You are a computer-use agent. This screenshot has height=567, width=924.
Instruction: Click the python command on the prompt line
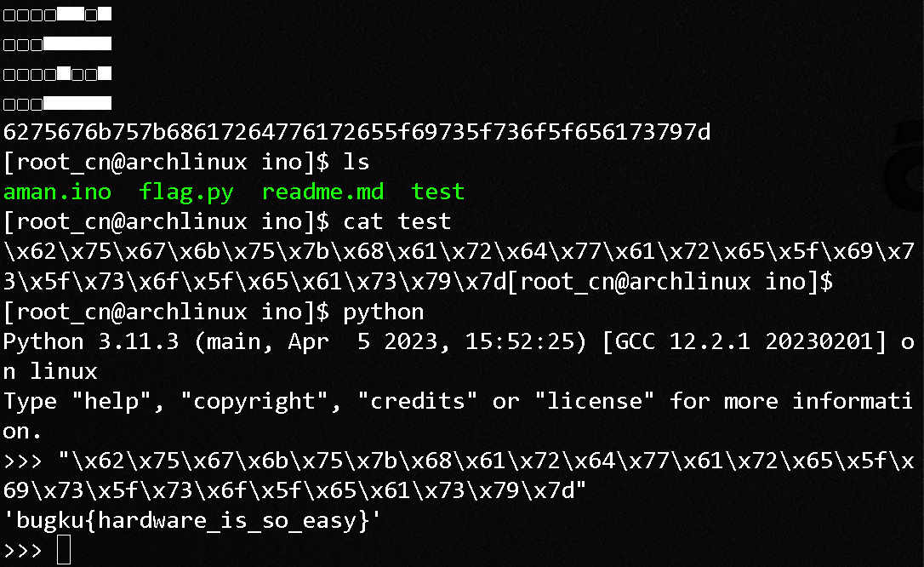point(384,312)
